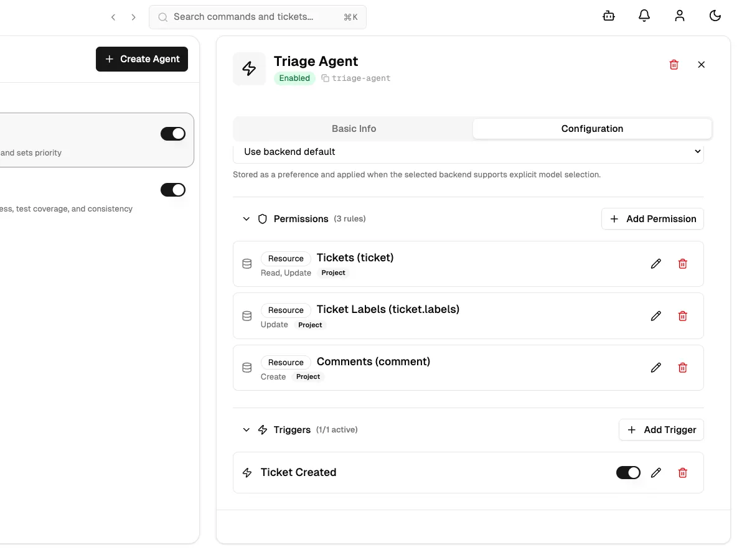Toggle the test coverage agent switch
This screenshot has height=560, width=747.
click(173, 189)
